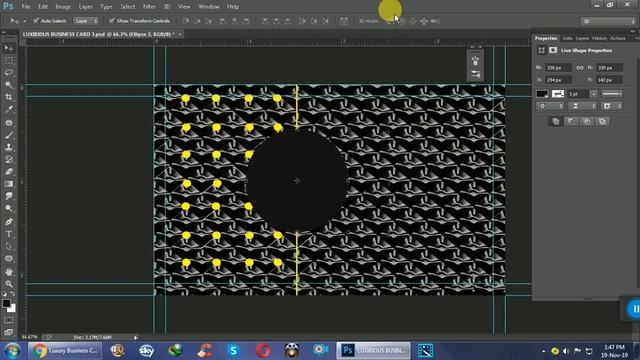The width and height of the screenshot is (640, 360).
Task: Click the foreground color swatch
Action: pyautogui.click(x=6, y=303)
